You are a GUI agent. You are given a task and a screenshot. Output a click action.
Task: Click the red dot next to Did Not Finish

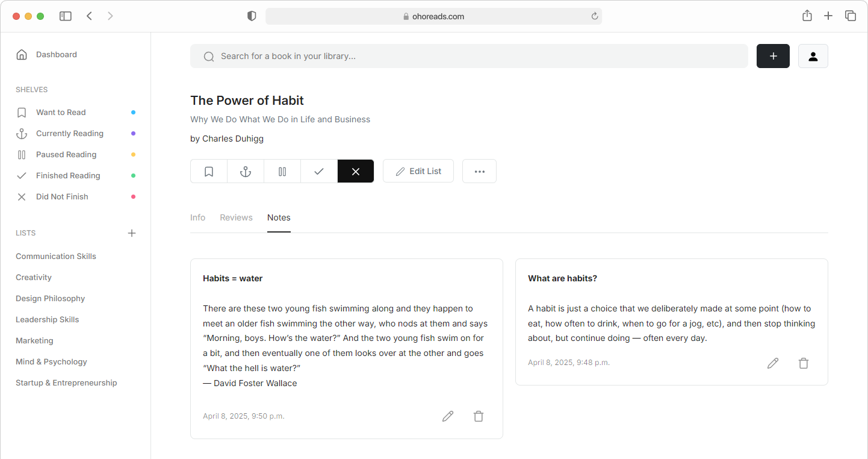coord(133,197)
